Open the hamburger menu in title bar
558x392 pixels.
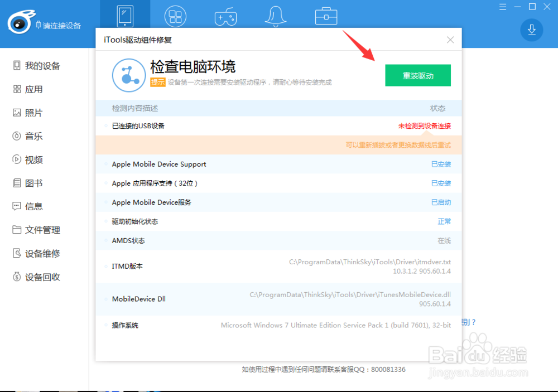click(x=503, y=7)
